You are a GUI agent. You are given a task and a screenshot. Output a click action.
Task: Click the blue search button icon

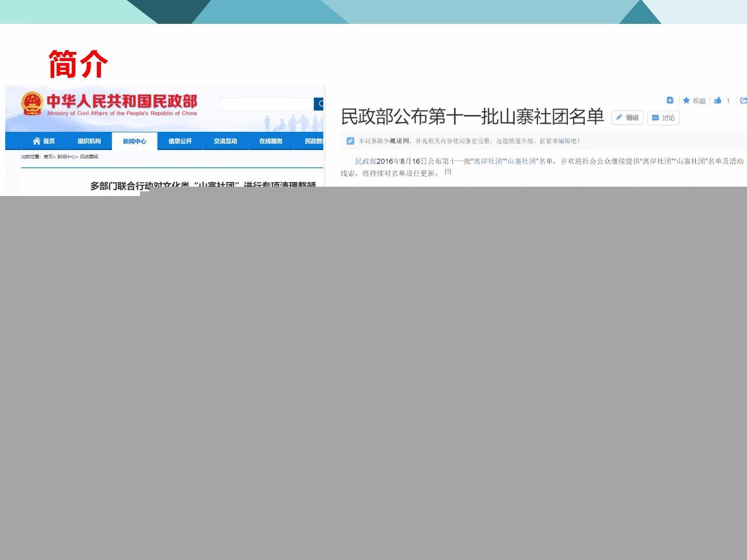pyautogui.click(x=319, y=104)
